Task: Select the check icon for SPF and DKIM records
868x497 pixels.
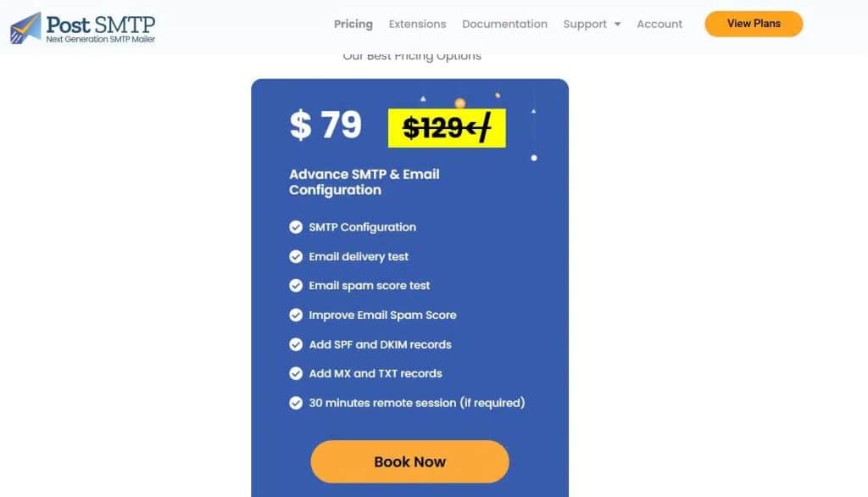Action: [x=296, y=344]
